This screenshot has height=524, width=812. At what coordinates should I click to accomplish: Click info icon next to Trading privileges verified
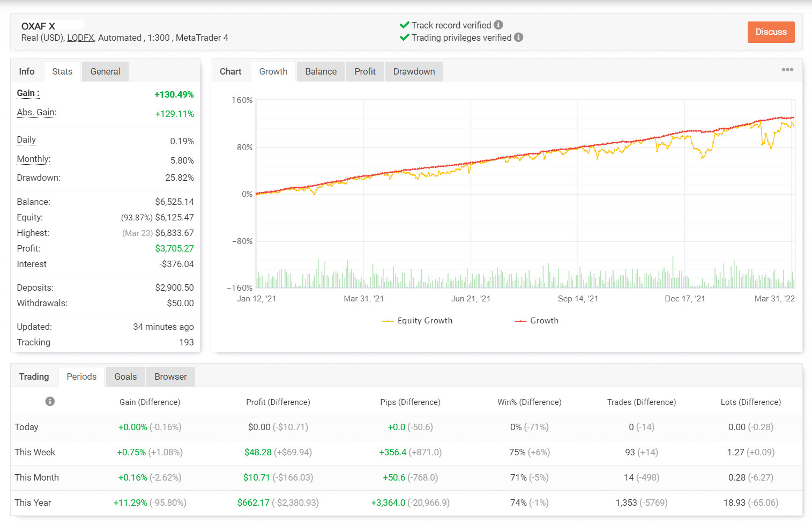[x=518, y=38]
